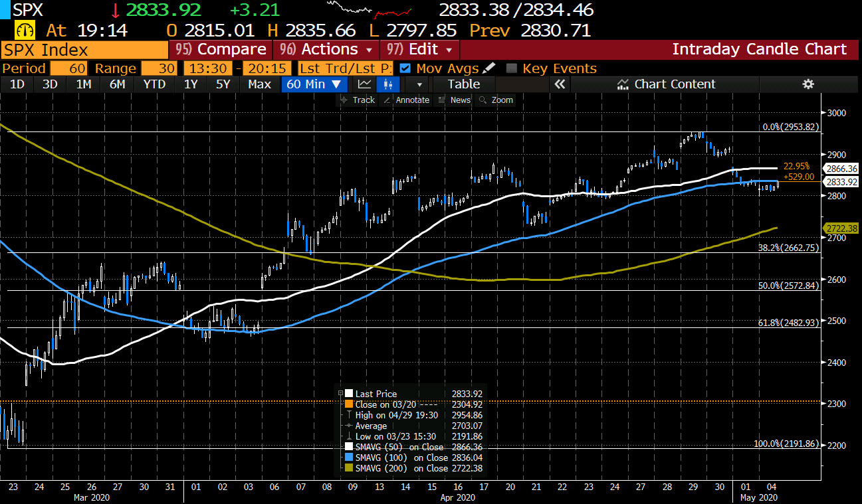Click the Chart Content button label
Viewport: 862px width, 504px height.
(675, 84)
